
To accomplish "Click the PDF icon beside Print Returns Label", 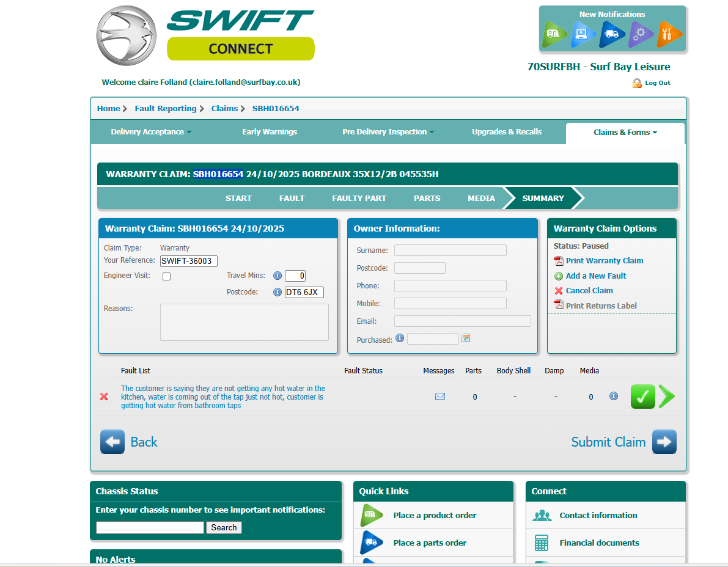I will (x=559, y=305).
